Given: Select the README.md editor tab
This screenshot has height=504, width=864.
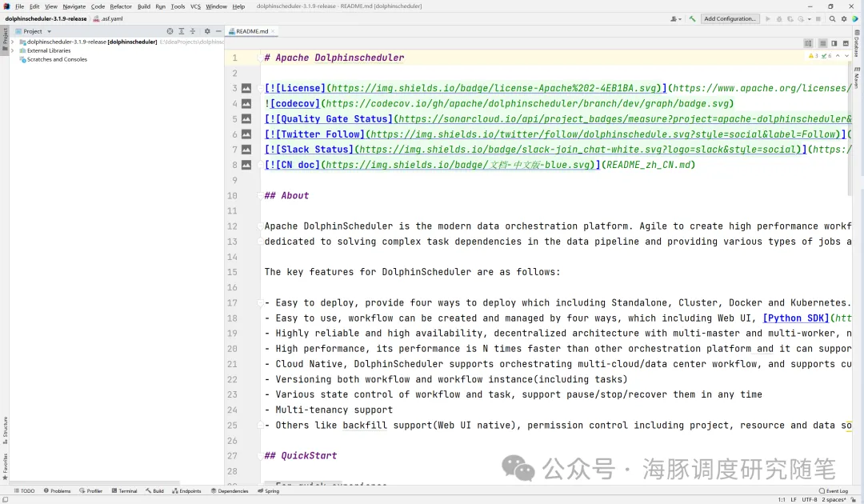Looking at the screenshot, I should (251, 31).
